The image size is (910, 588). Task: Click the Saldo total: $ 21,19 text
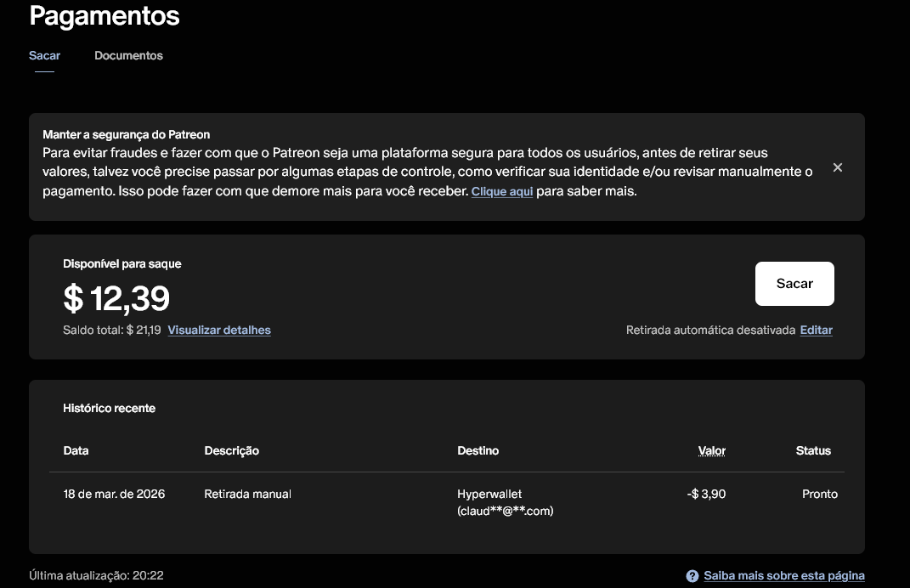pos(112,330)
